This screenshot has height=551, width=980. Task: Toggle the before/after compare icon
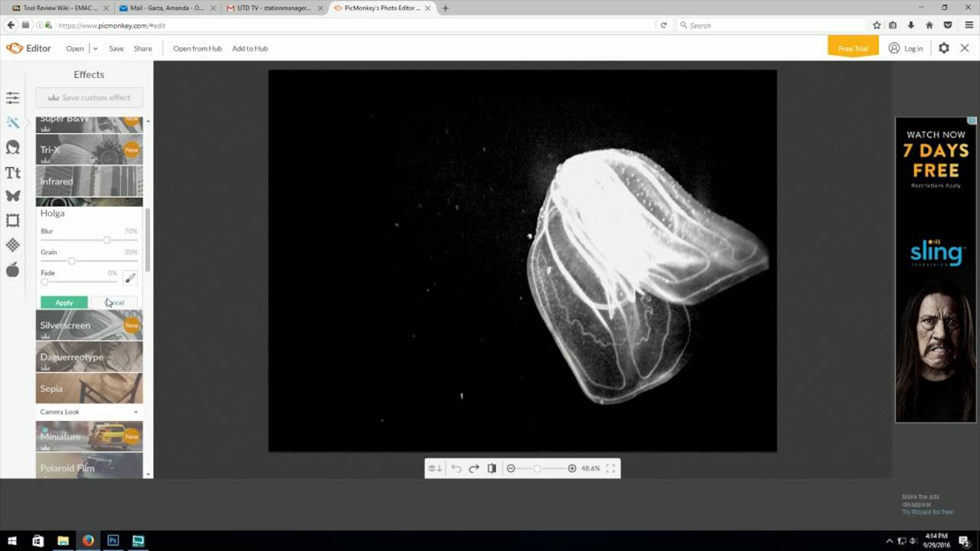pyautogui.click(x=492, y=468)
